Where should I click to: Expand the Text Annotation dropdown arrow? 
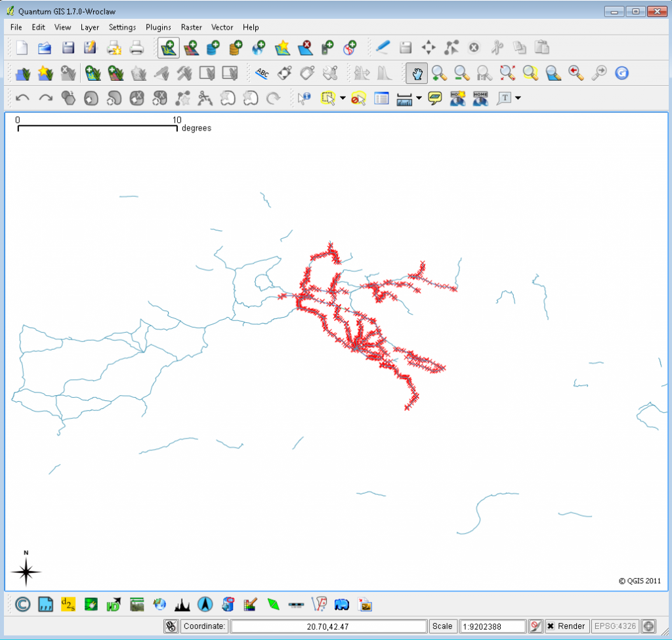518,98
